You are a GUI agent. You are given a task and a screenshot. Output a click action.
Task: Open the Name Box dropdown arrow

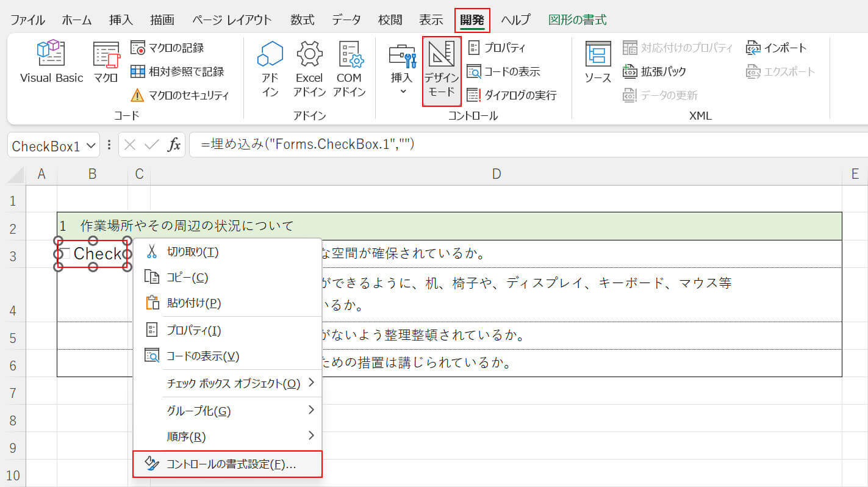[x=91, y=146]
